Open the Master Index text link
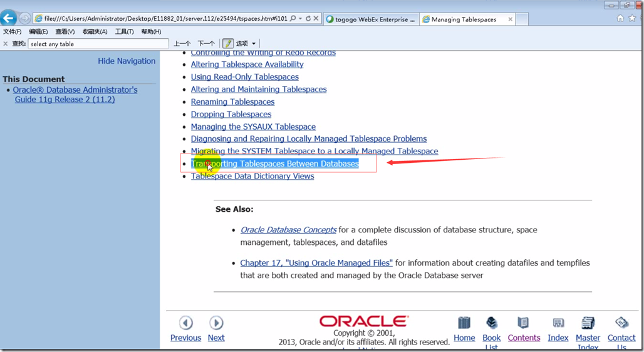 588,342
